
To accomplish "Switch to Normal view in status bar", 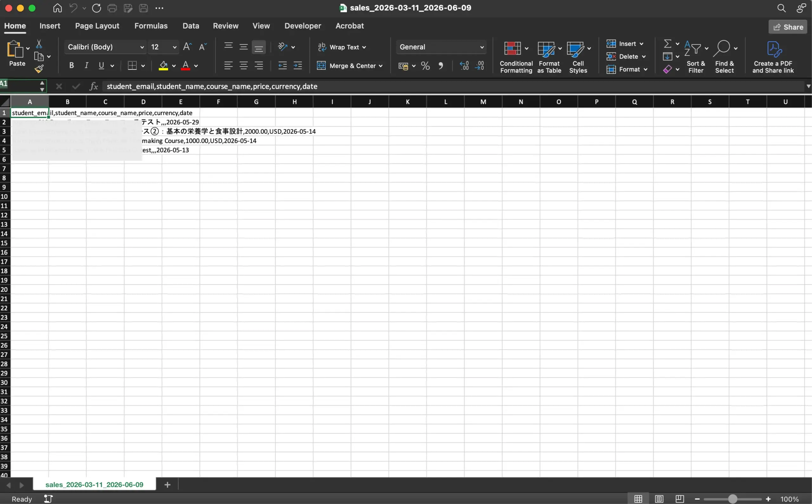I will point(638,499).
